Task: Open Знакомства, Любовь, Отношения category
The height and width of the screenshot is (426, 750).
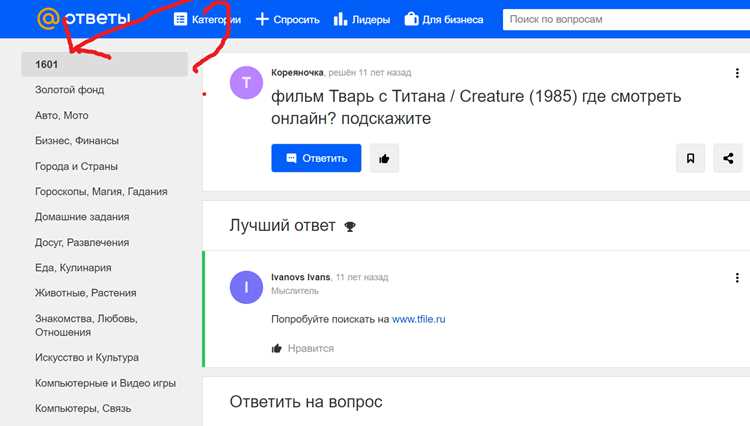Action: (x=86, y=325)
